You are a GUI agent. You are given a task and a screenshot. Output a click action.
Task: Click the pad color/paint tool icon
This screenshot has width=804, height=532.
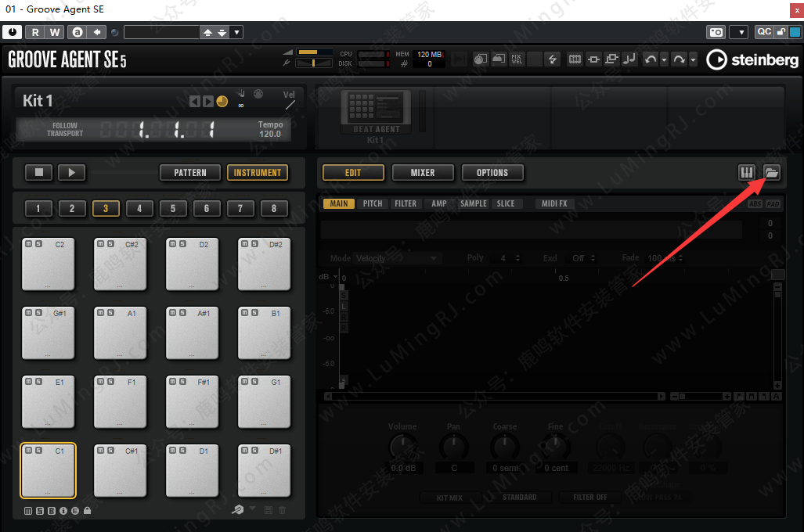click(237, 509)
